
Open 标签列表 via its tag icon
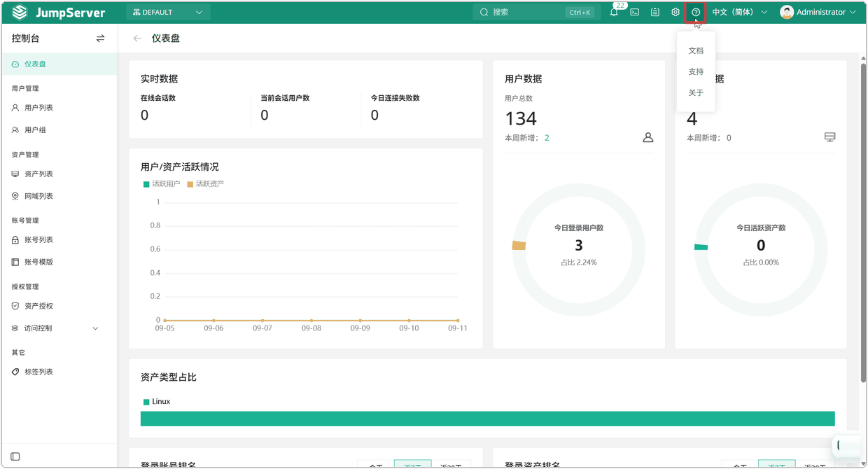pos(15,372)
